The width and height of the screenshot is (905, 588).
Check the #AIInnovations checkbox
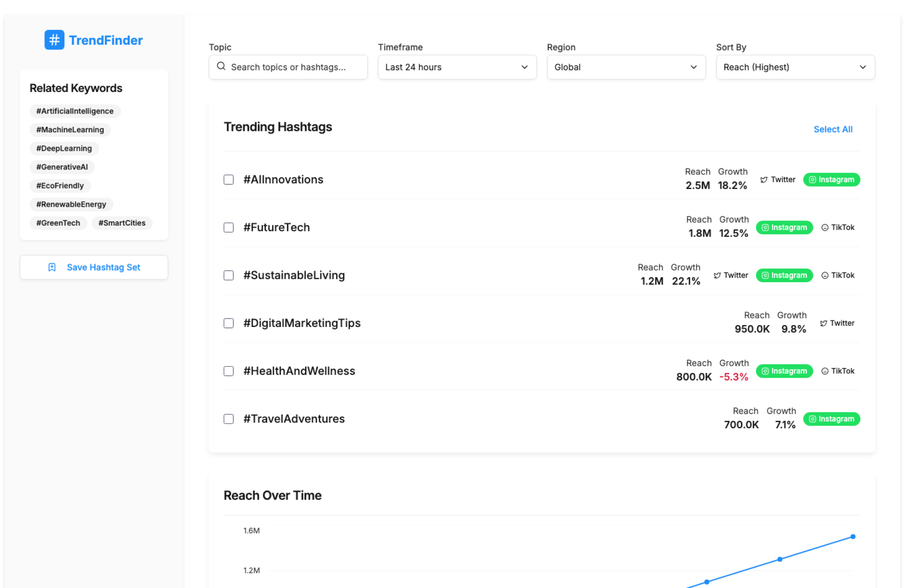point(229,180)
